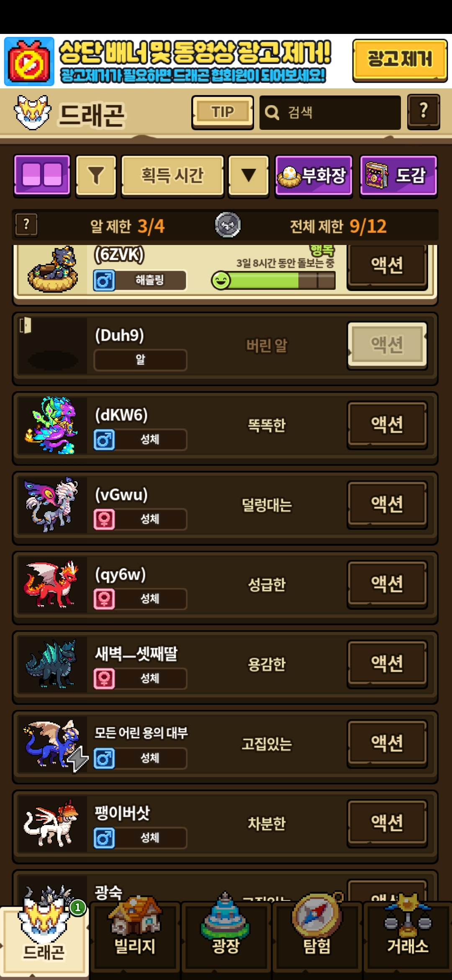Toggle sort order with the down arrow
The height and width of the screenshot is (980, 452).
tap(249, 175)
